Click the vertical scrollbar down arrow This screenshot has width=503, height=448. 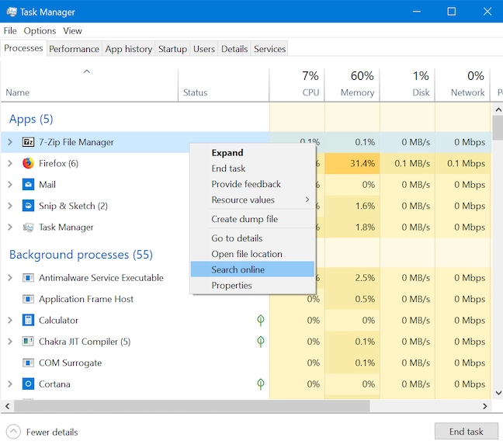(x=498, y=393)
